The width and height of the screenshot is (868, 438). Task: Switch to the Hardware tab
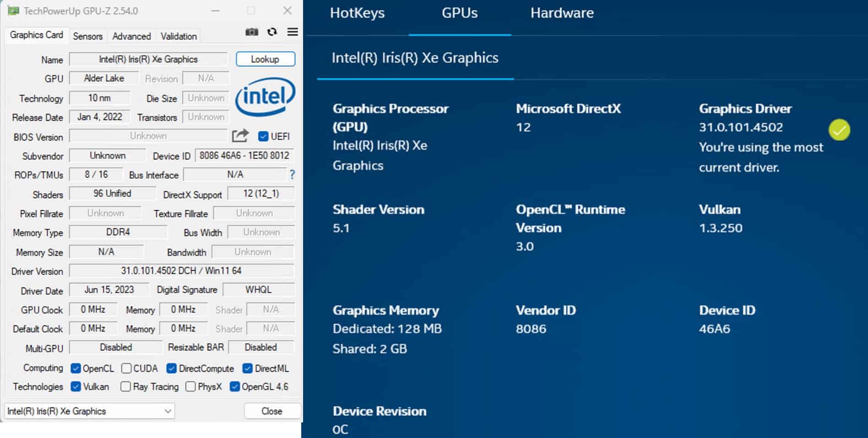point(562,13)
